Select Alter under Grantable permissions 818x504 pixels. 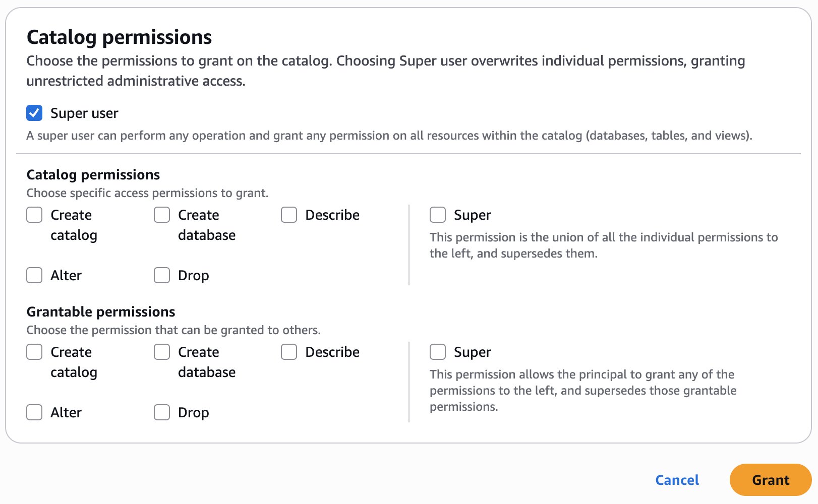(34, 413)
